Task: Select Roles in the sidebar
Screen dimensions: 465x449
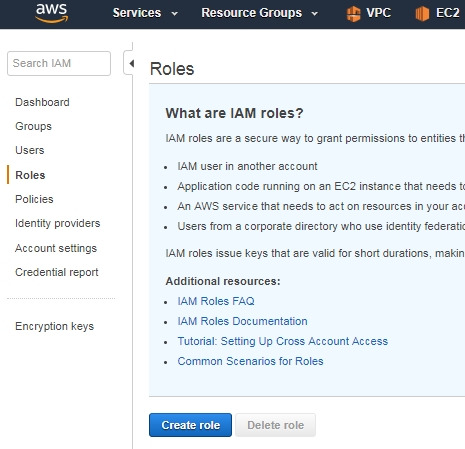Action: [30, 175]
